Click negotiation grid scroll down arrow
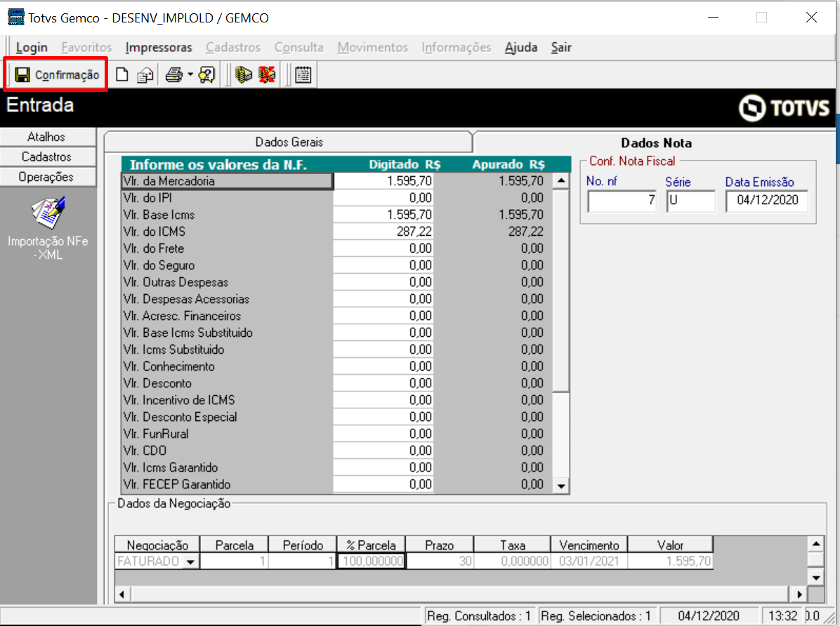The image size is (840, 626). [816, 578]
